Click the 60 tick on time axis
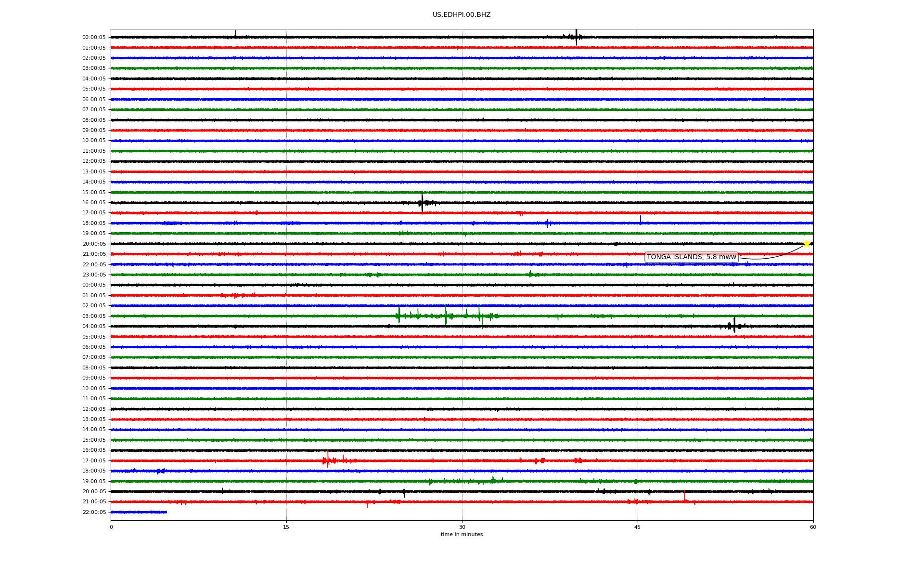 [813, 527]
